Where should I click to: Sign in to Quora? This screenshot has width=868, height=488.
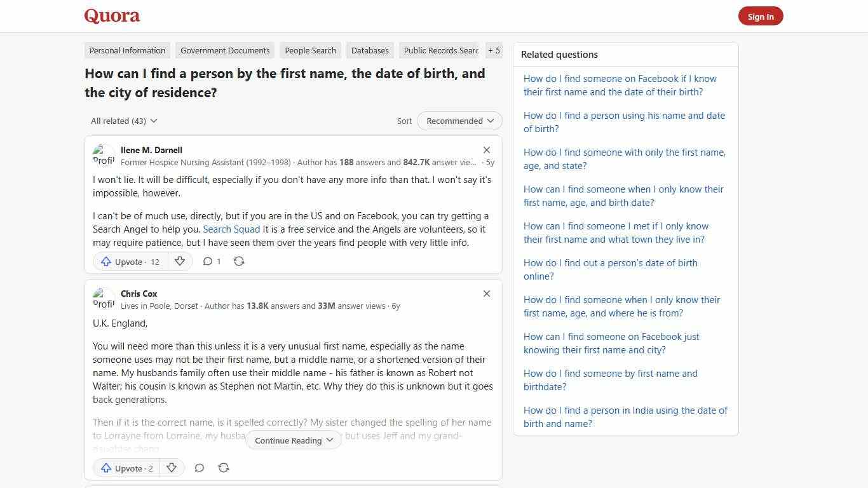[761, 16]
